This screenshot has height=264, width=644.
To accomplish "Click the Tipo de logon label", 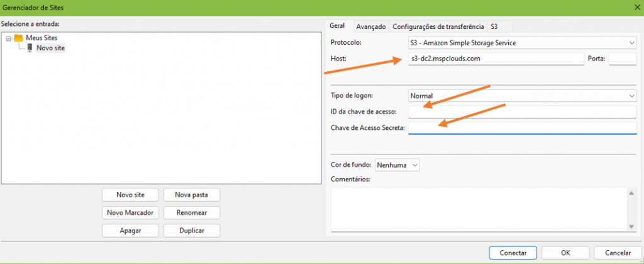I will 352,95.
